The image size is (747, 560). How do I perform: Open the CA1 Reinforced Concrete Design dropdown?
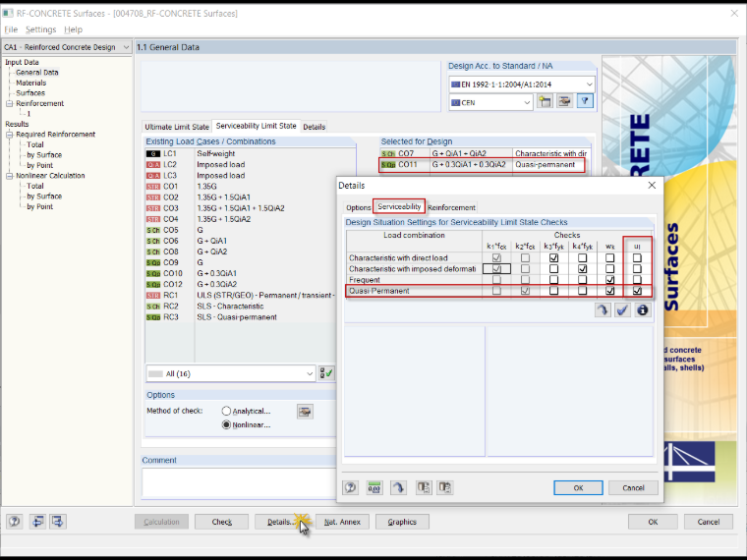[66, 47]
